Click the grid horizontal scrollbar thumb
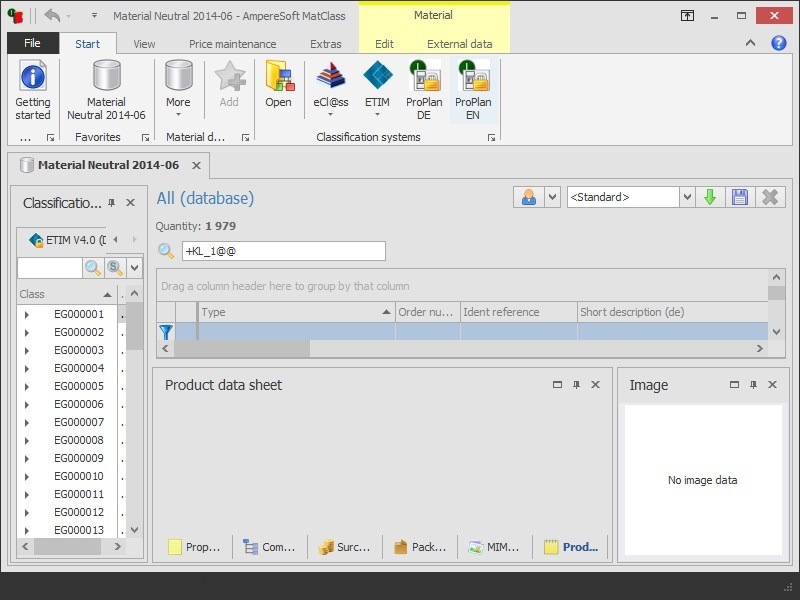The image size is (800, 600). [x=242, y=348]
